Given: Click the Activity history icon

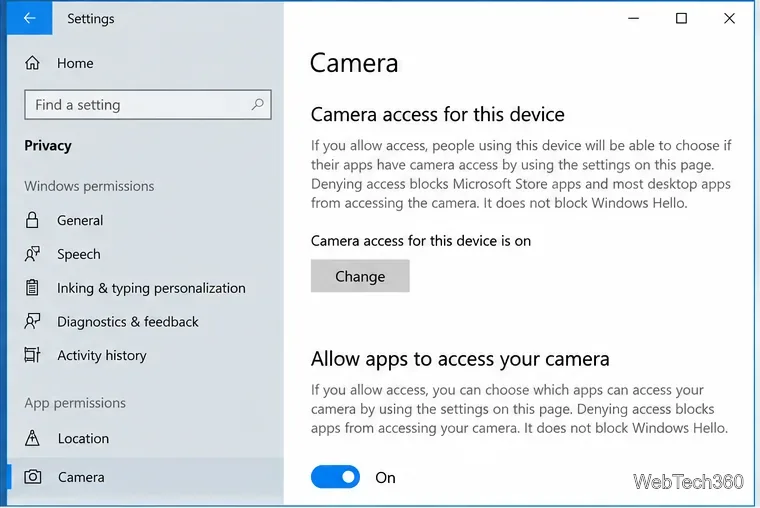Looking at the screenshot, I should point(32,355).
